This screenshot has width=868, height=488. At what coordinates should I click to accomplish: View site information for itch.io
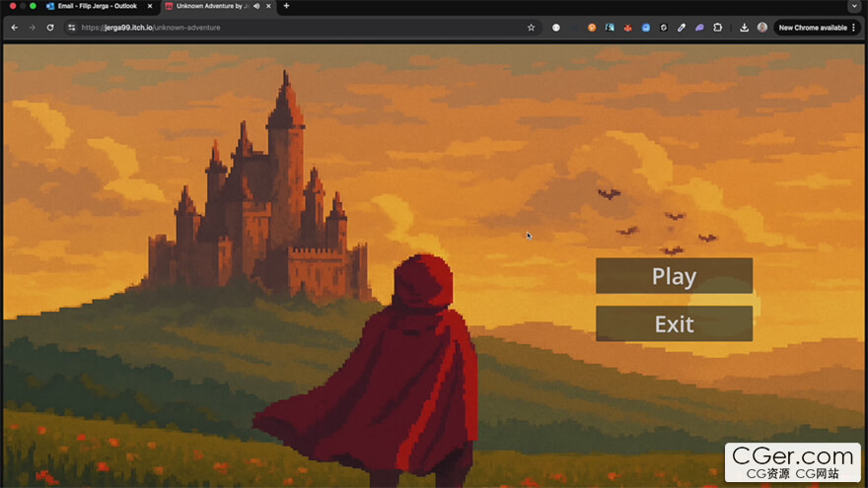point(71,28)
